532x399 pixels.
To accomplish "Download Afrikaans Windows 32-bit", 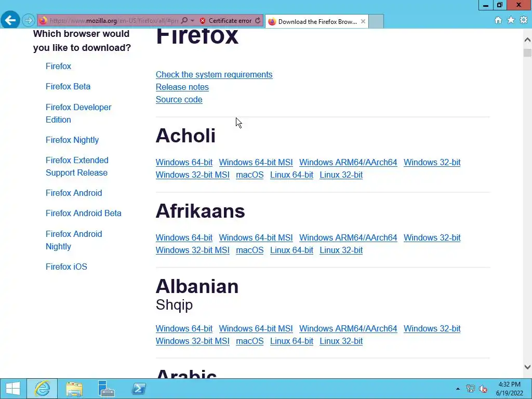I will [432, 238].
